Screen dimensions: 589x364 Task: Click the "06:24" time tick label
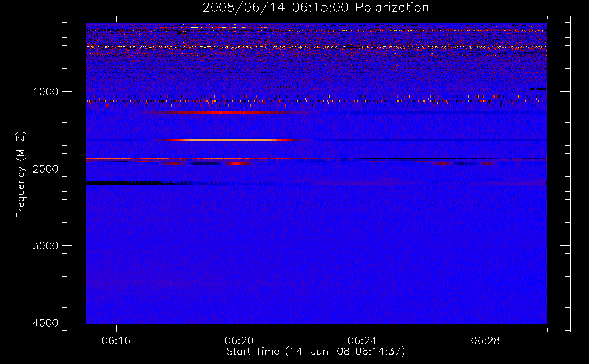coord(362,341)
